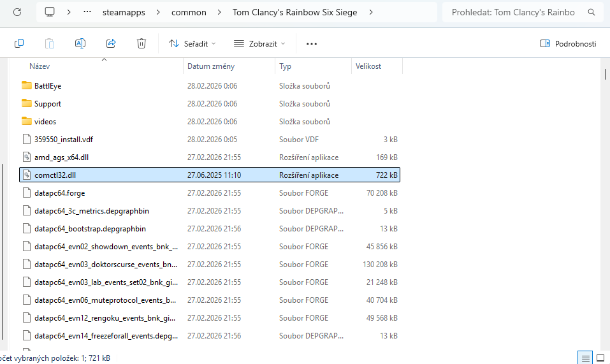610x364 pixels.
Task: Click size 169 kB cell
Action: point(387,157)
